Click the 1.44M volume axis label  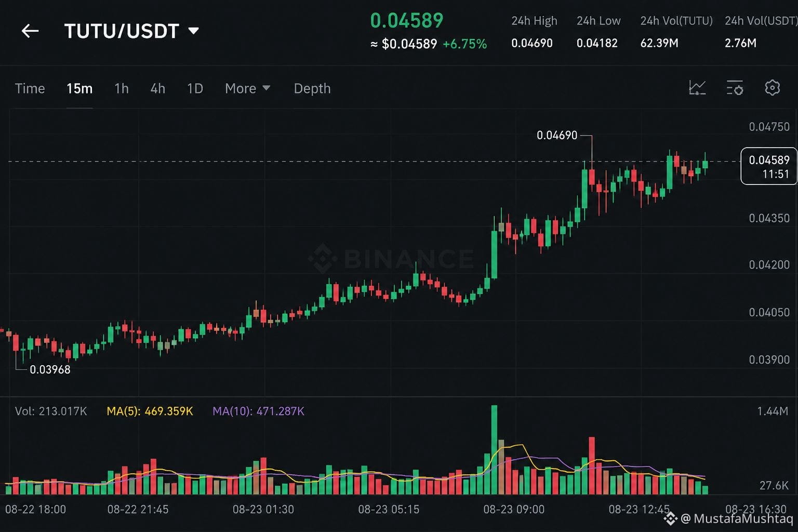pyautogui.click(x=773, y=411)
